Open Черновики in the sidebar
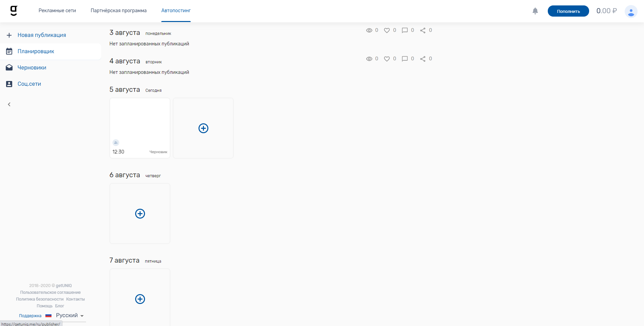 (32, 68)
